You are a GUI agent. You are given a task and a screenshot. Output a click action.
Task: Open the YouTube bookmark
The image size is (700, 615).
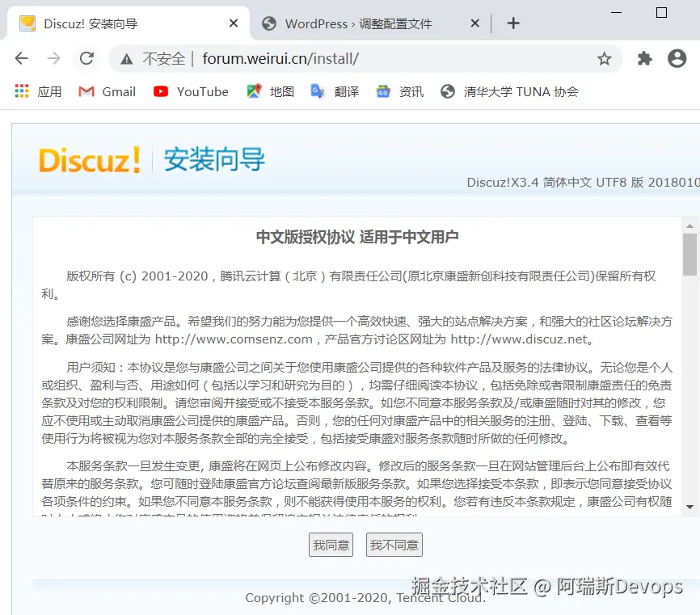(x=191, y=91)
